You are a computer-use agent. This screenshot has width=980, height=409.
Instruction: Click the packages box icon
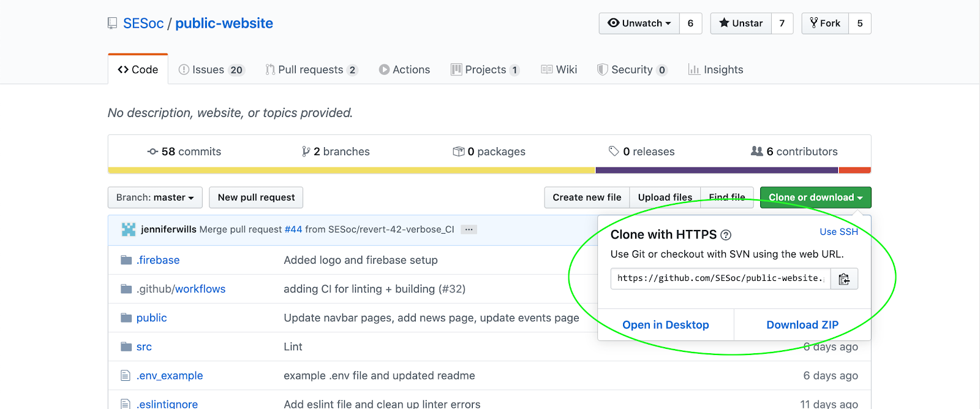[x=458, y=151]
